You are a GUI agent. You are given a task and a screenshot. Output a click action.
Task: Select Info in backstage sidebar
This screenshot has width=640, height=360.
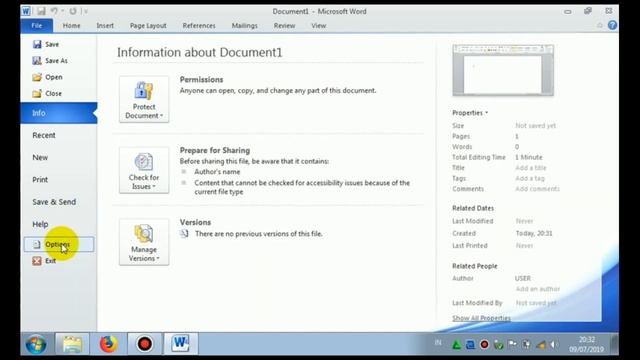point(59,113)
